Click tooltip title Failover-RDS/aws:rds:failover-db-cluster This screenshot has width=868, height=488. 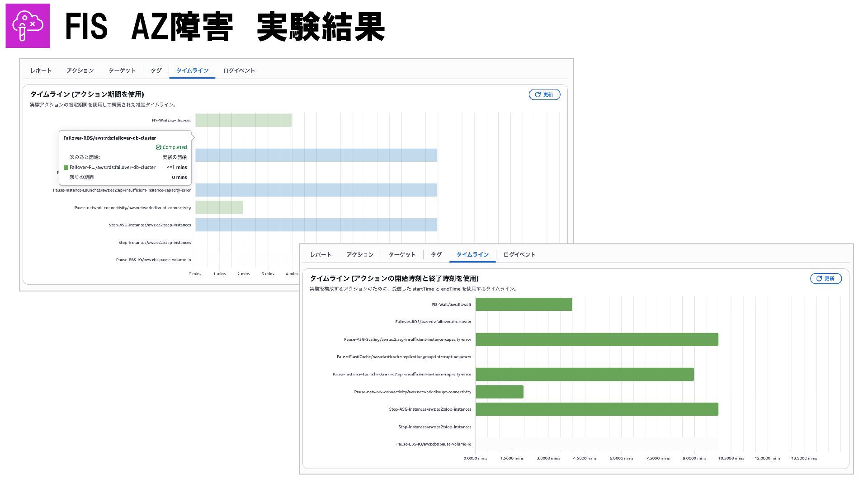pyautogui.click(x=109, y=138)
